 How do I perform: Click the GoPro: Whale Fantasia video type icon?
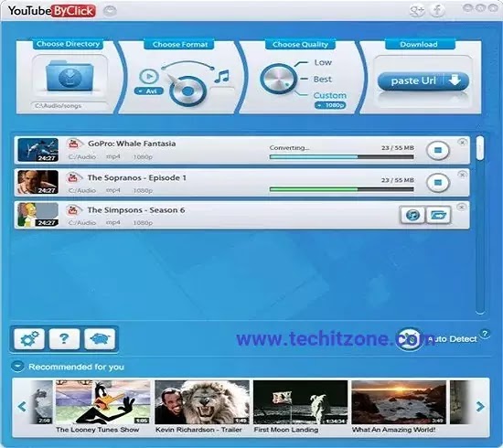point(74,144)
